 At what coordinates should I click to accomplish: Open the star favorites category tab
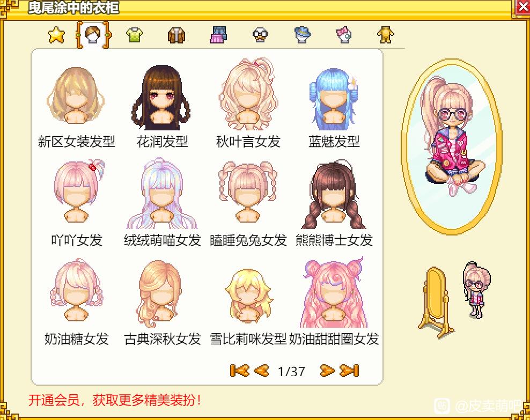(x=56, y=35)
